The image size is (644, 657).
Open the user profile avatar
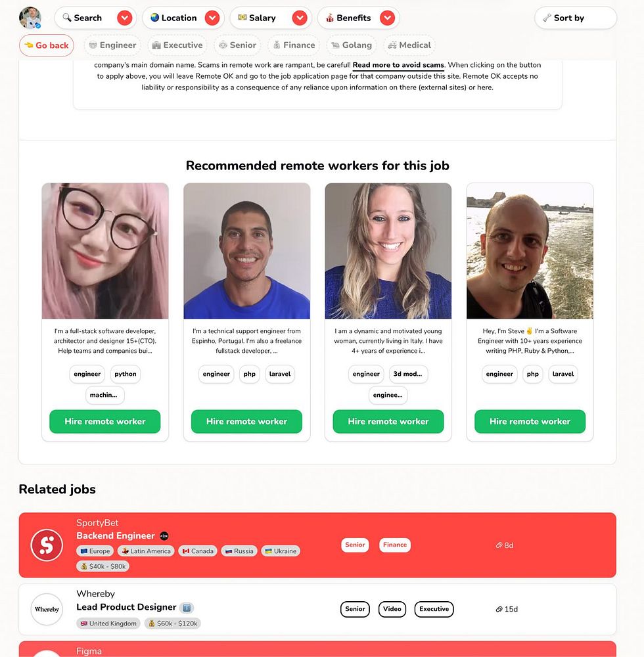pos(30,18)
